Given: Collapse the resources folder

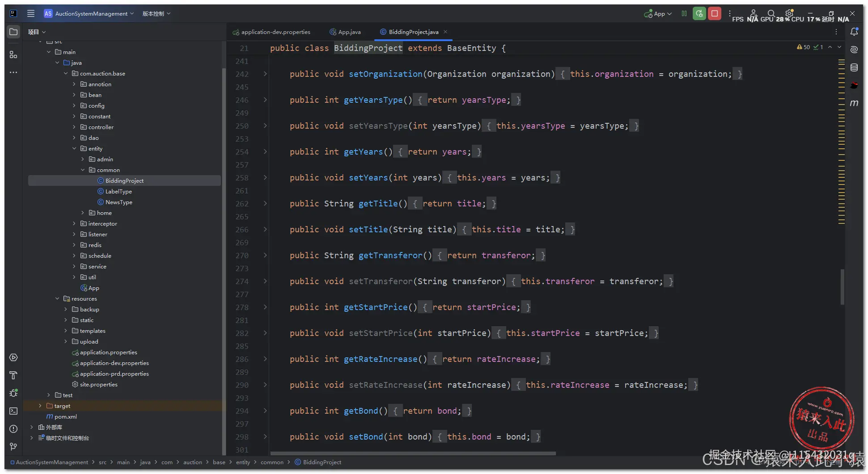Looking at the screenshot, I should 57,298.
